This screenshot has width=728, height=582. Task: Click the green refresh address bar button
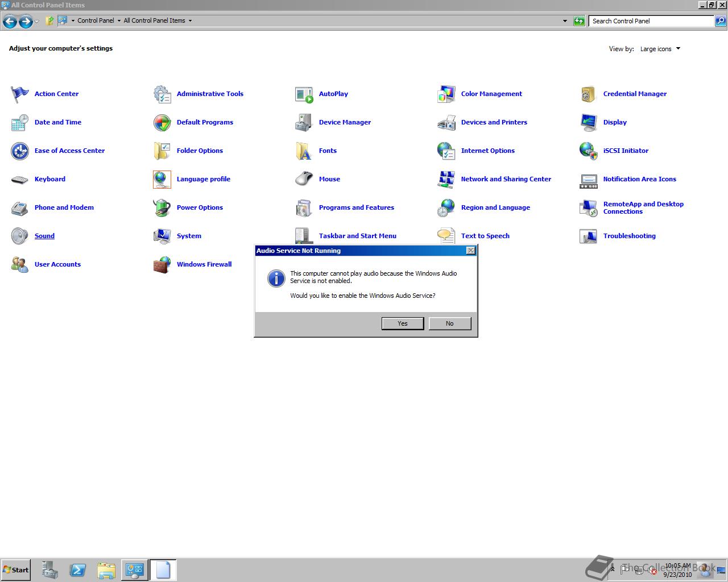[579, 21]
